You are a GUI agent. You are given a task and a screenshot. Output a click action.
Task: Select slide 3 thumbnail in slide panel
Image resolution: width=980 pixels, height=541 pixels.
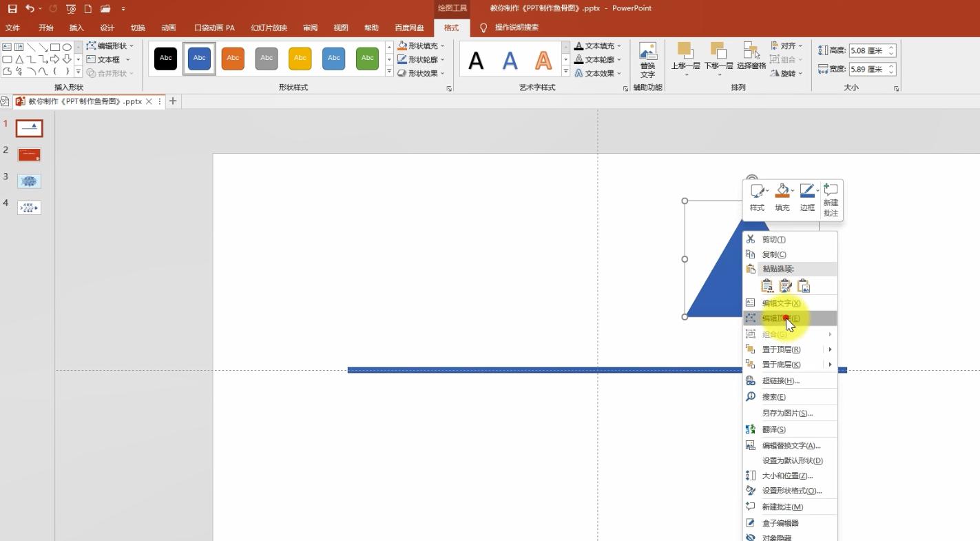tap(30, 181)
